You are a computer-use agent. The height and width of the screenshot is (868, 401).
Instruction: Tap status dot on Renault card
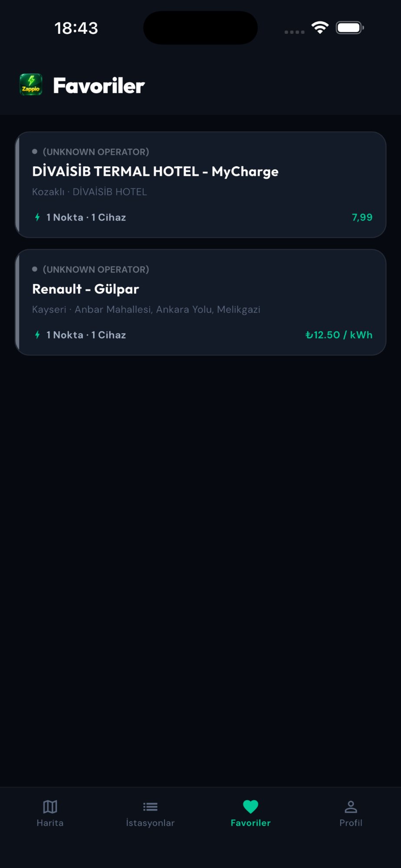click(35, 269)
